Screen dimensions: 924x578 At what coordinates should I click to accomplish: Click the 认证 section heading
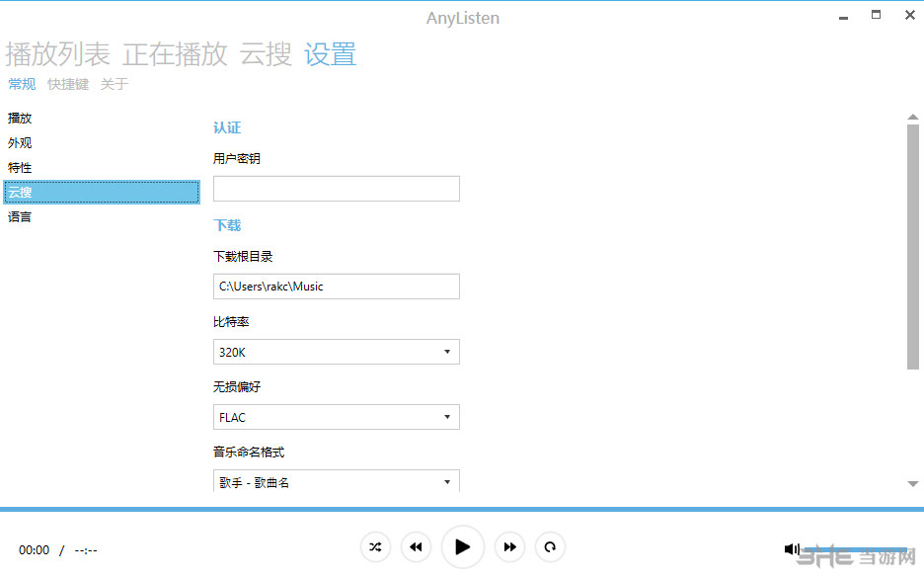227,128
